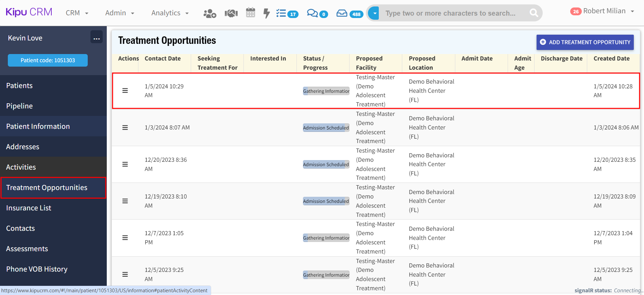Open the handshake icon in top toolbar
This screenshot has height=295, width=644.
[231, 13]
